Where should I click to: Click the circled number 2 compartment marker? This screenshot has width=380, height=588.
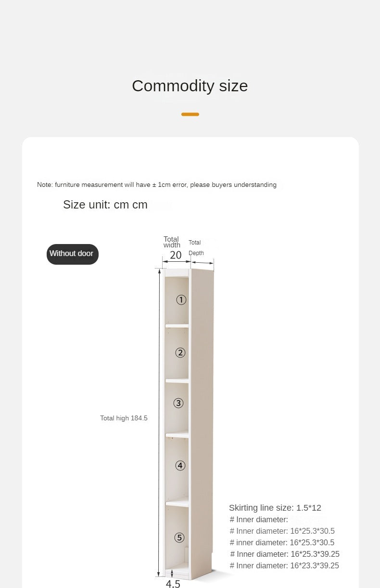[180, 353]
